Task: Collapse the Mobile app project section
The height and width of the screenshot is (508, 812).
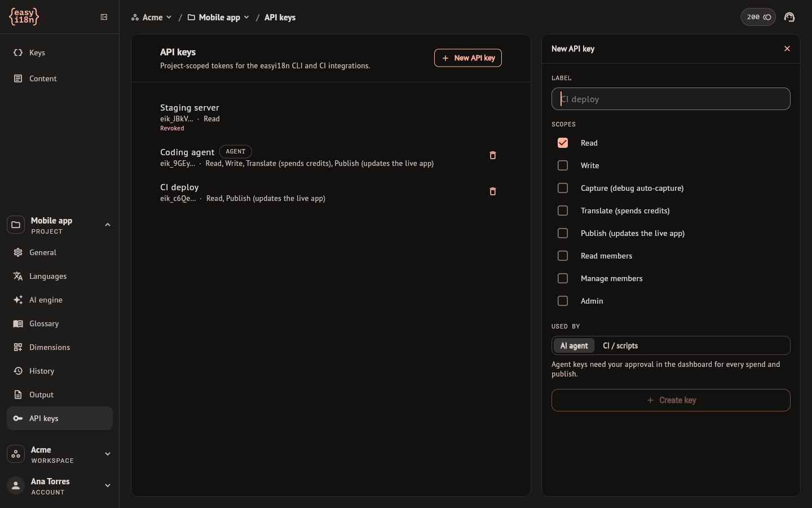Action: (x=108, y=225)
